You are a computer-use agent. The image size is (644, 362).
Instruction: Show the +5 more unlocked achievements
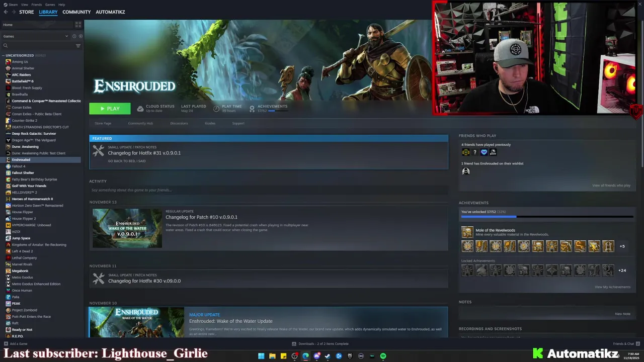click(622, 246)
